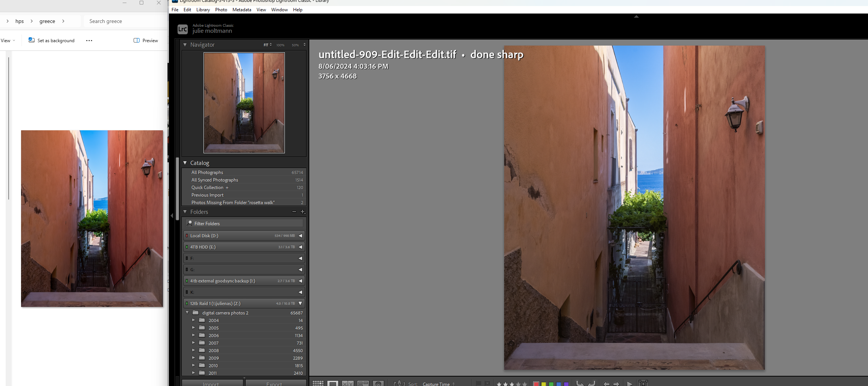The height and width of the screenshot is (386, 868).
Task: Select the Loupe view icon
Action: tap(333, 383)
